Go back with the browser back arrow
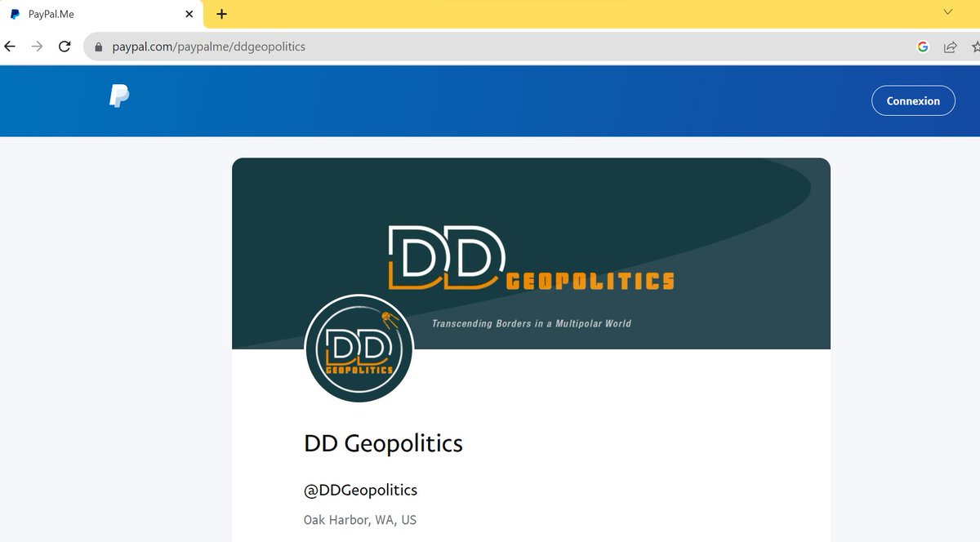Image resolution: width=980 pixels, height=542 pixels. pyautogui.click(x=10, y=47)
